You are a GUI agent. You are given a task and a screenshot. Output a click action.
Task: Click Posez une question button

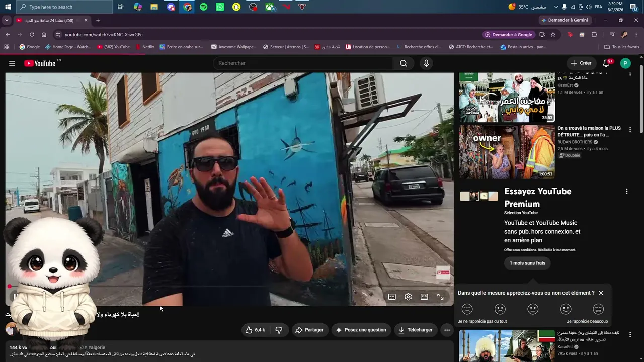click(x=361, y=330)
